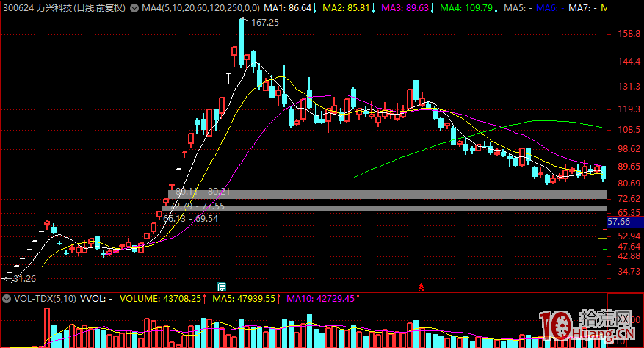Click the 167.25 high price marker
This screenshot has width=644, height=348.
pos(264,23)
